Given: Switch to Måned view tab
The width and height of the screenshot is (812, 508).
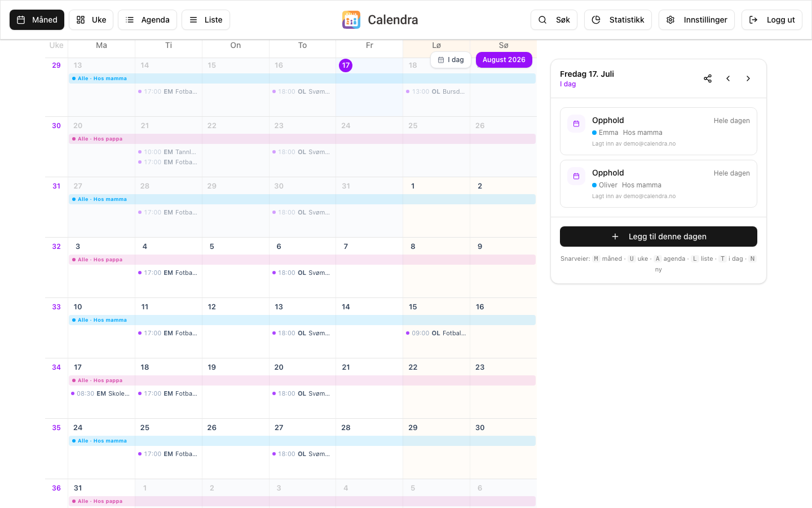Looking at the screenshot, I should pyautogui.click(x=37, y=20).
